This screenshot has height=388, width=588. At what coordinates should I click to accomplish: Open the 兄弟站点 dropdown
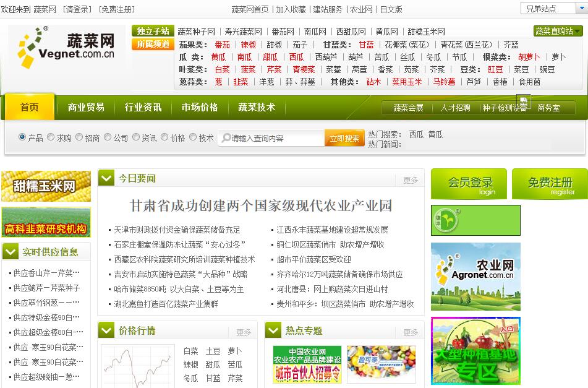click(x=554, y=8)
